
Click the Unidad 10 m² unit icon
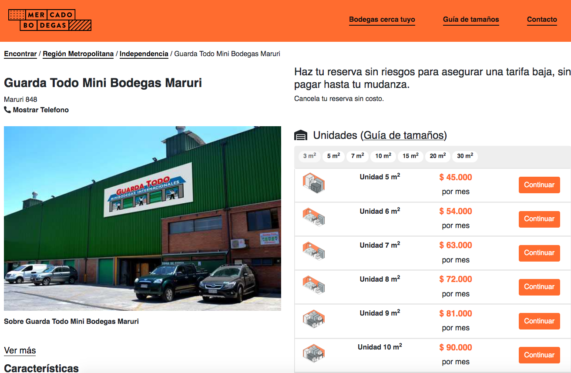coord(314,353)
